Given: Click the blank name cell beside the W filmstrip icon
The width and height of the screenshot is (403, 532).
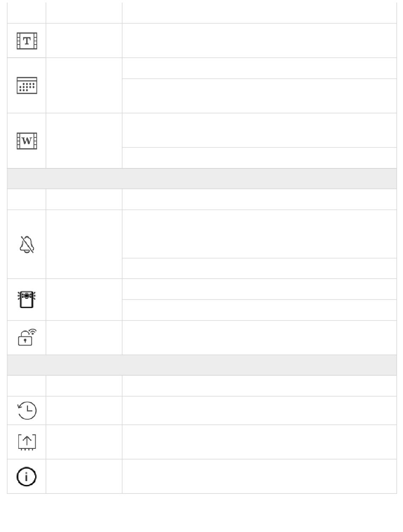Looking at the screenshot, I should 84,141.
